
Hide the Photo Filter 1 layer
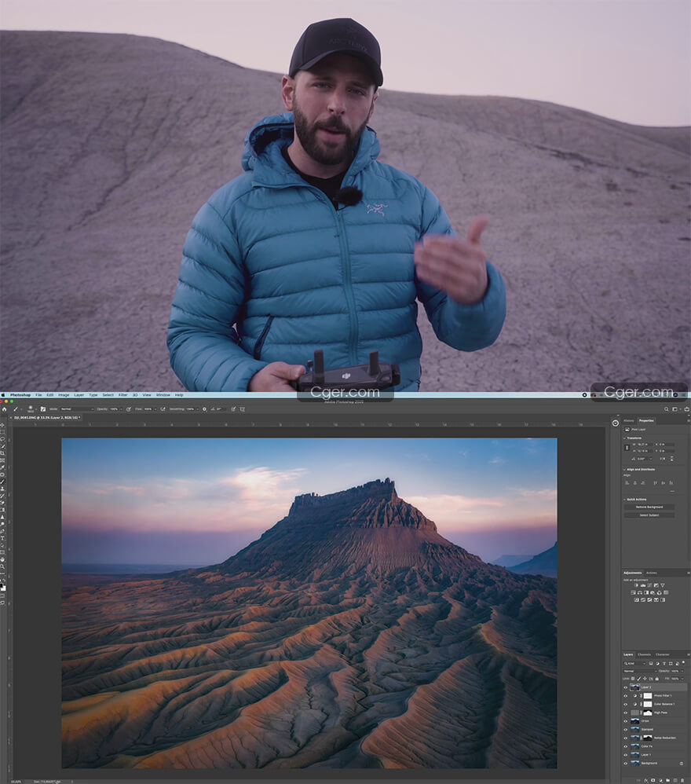pyautogui.click(x=626, y=696)
